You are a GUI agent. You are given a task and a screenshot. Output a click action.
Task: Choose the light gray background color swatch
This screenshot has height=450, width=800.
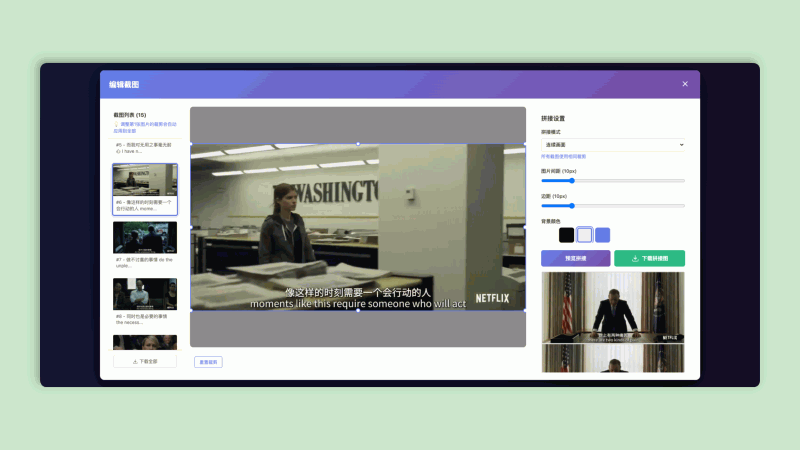pos(585,235)
